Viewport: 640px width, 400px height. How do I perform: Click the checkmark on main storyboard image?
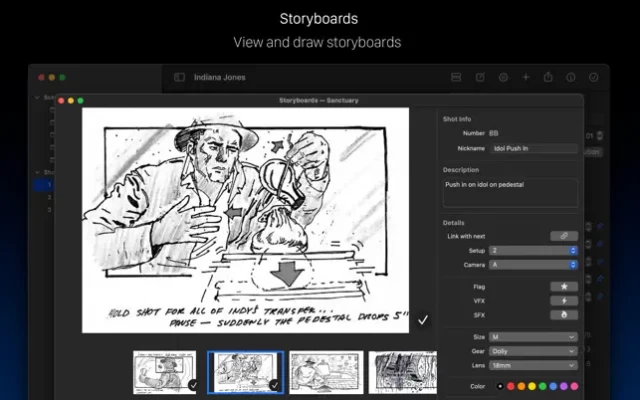(422, 320)
